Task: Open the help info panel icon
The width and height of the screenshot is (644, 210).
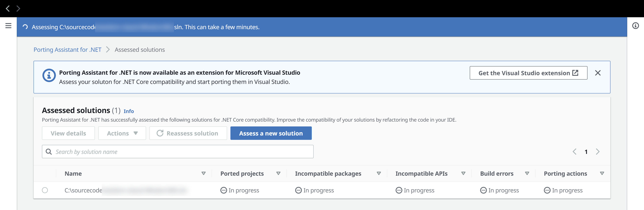Action: click(x=635, y=26)
